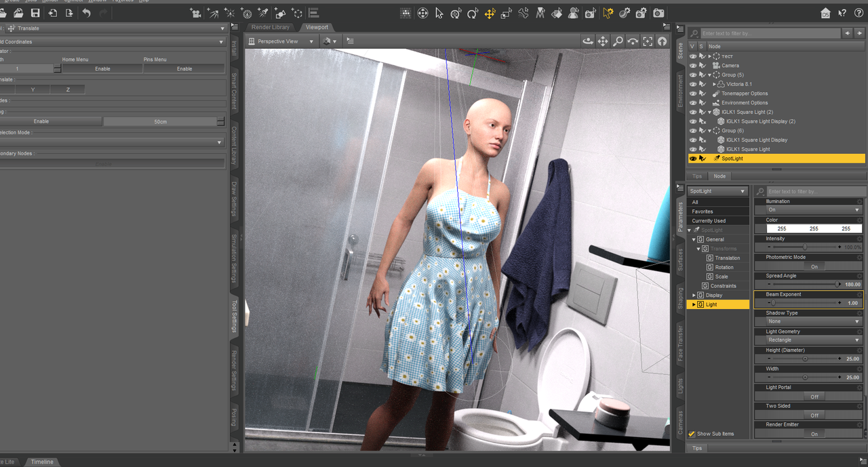Select the Translation property item

click(728, 258)
